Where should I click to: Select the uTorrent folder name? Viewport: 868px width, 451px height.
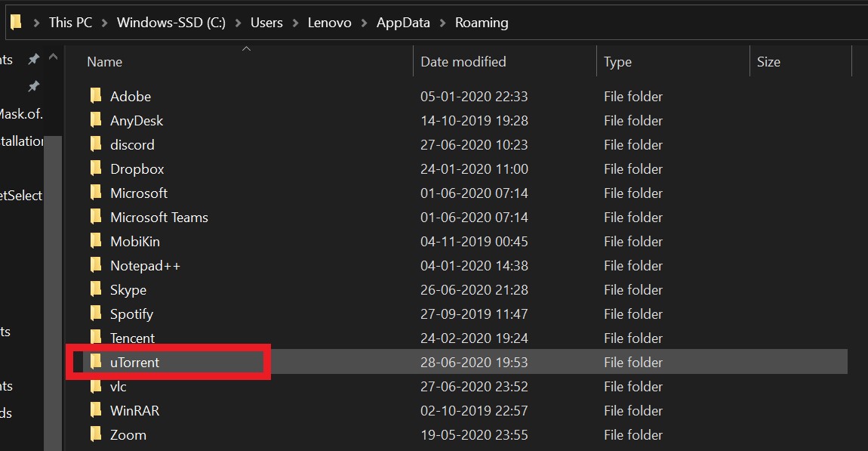pyautogui.click(x=134, y=363)
